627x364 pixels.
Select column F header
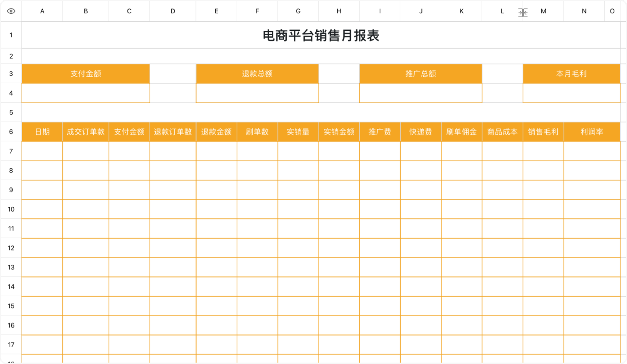coord(257,11)
